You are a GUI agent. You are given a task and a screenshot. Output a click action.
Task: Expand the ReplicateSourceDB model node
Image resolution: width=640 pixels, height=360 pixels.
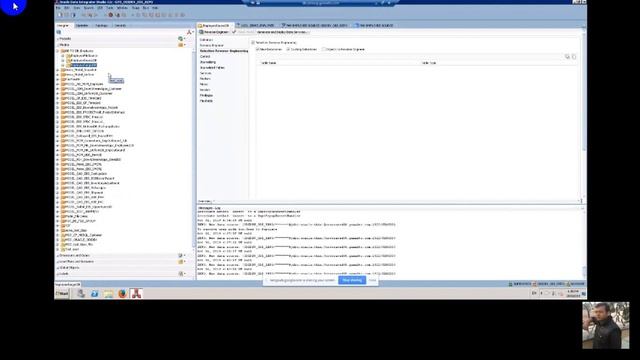[63, 60]
